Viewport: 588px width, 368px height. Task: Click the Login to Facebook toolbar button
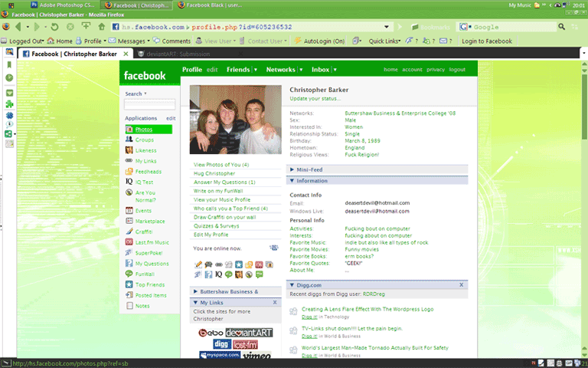[x=487, y=41]
